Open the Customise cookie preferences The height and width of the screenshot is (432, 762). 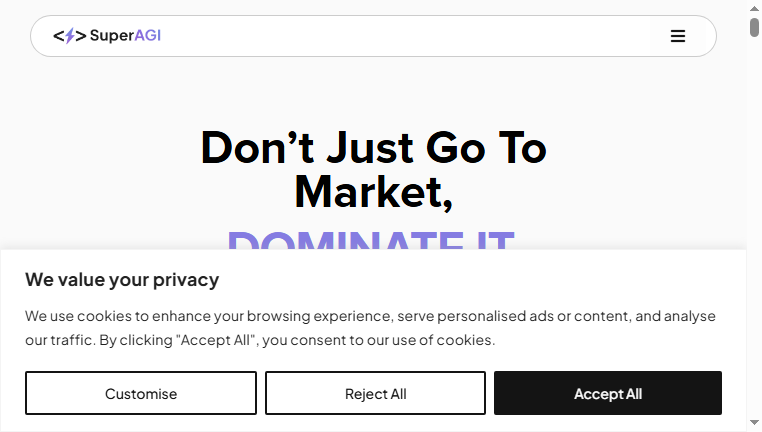tap(141, 393)
